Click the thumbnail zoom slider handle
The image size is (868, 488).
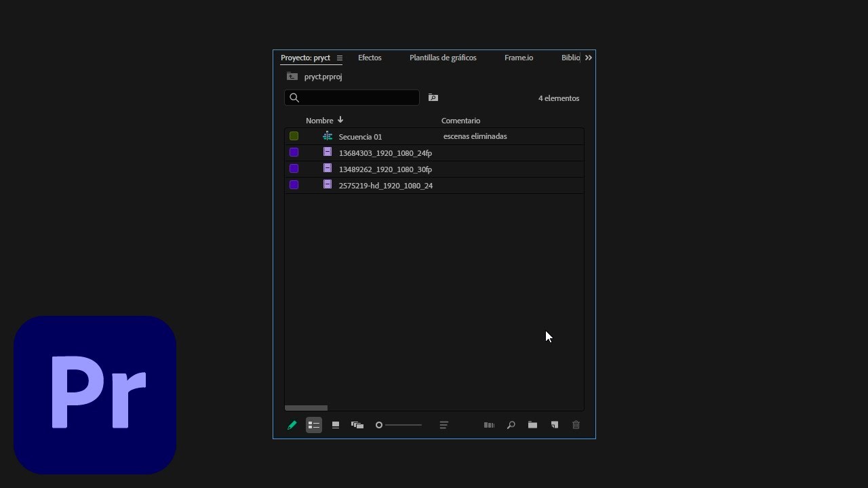click(x=379, y=425)
